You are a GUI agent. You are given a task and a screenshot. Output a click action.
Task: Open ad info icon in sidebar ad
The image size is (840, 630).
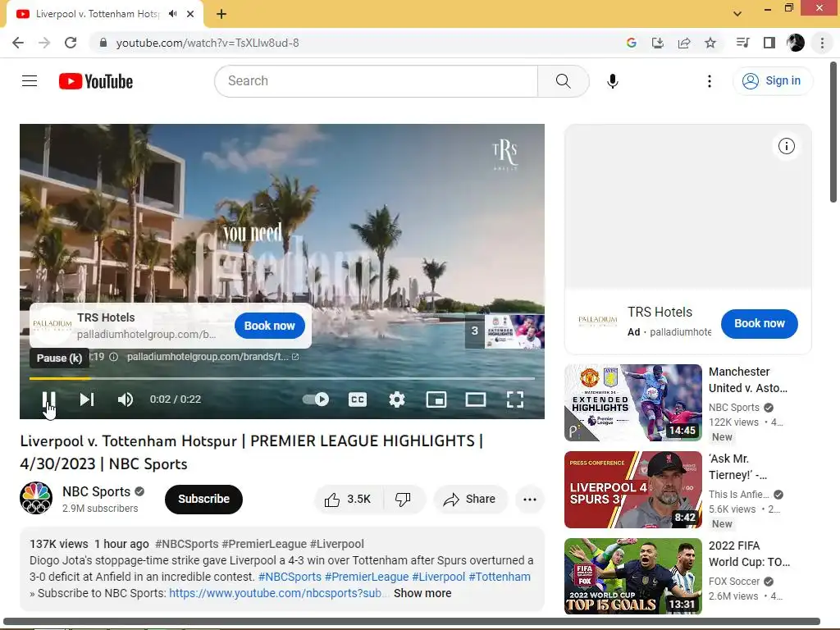click(x=787, y=146)
